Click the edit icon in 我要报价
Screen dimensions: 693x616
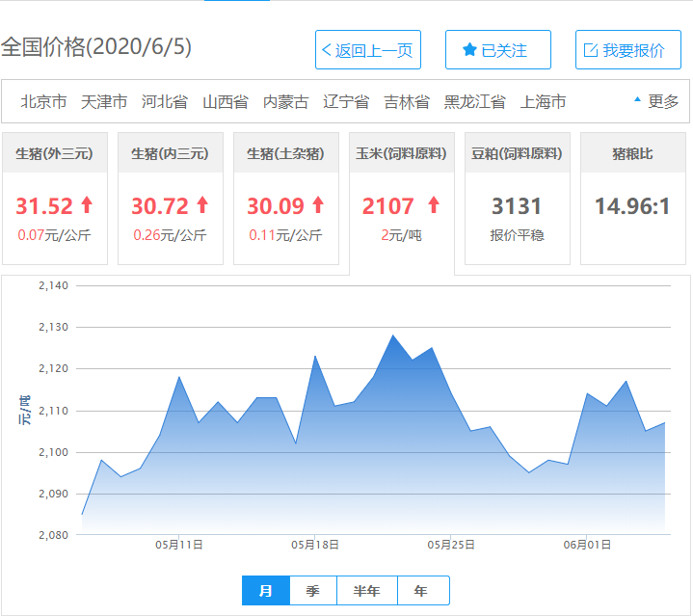(591, 50)
